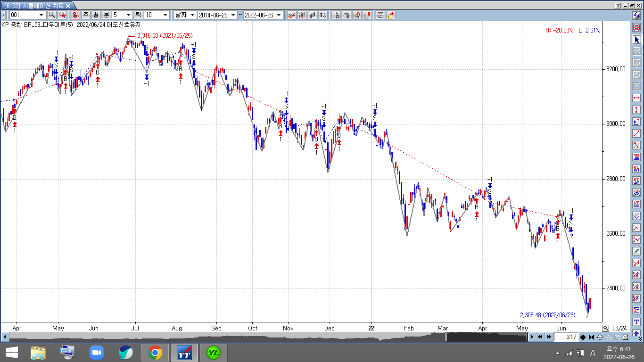Click the magnifier icon next to 06/24

click(x=605, y=328)
